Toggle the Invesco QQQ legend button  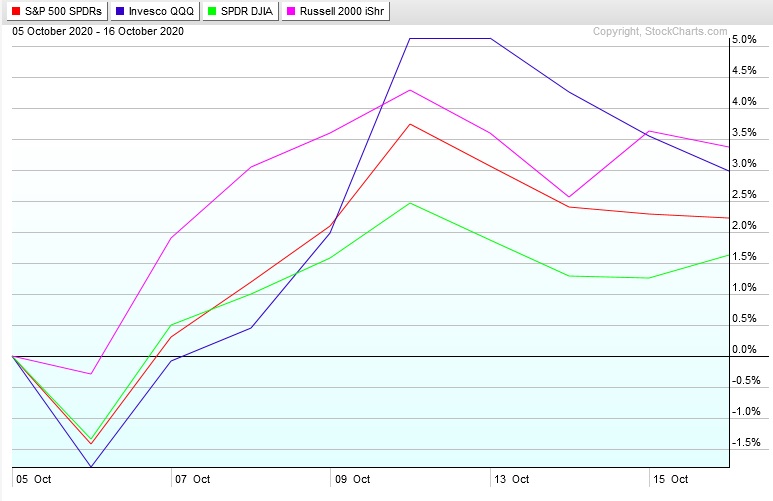pyautogui.click(x=155, y=11)
